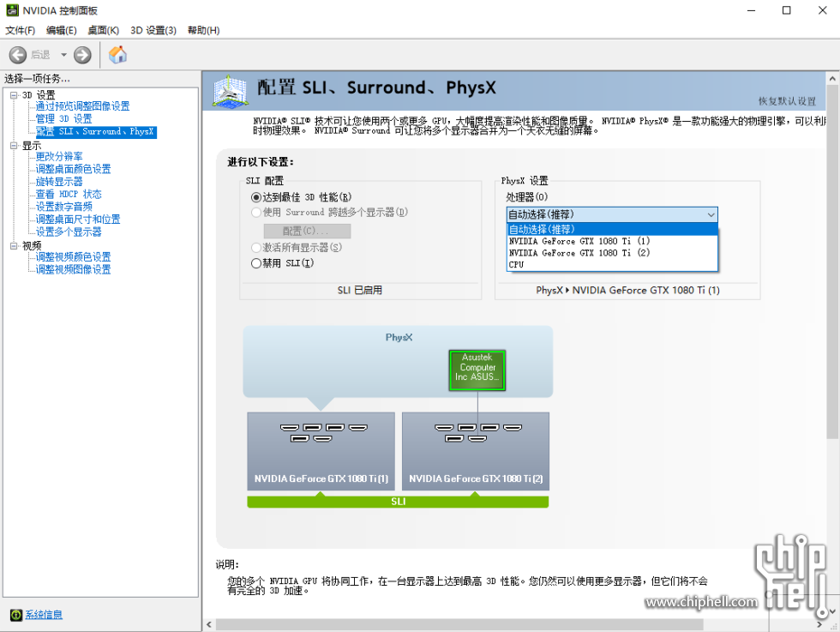Open 管理 3D 设置 task
This screenshot has width=840, height=632.
(63, 119)
